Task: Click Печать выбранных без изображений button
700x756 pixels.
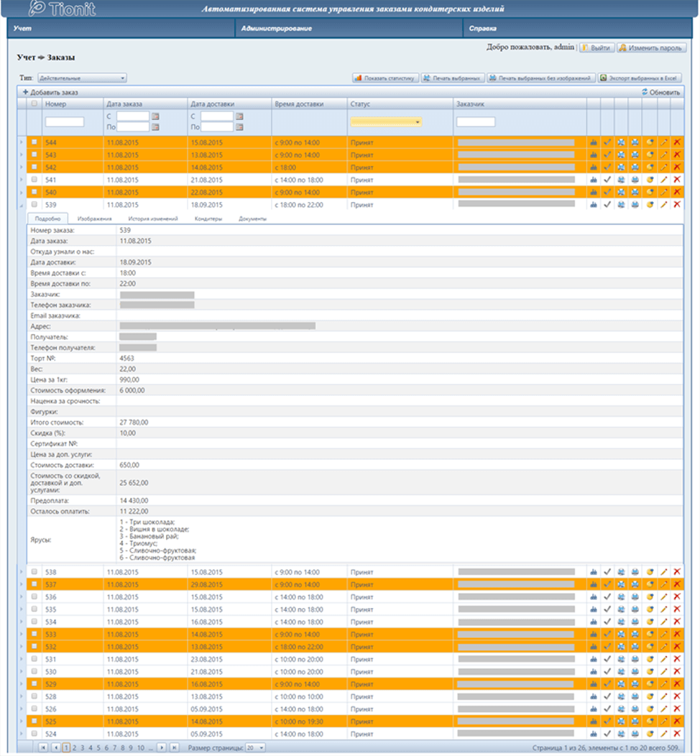Action: point(540,78)
